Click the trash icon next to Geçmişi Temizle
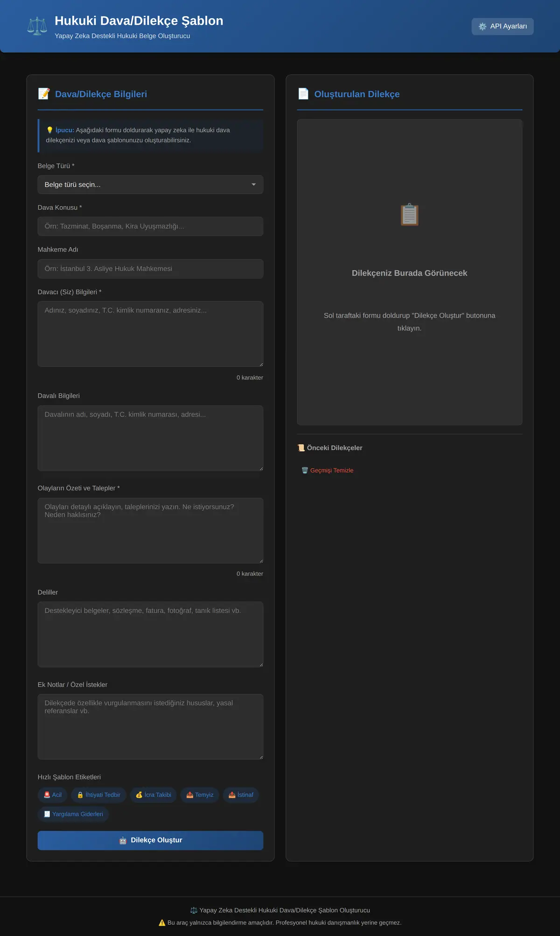Viewport: 560px width, 936px height. point(305,470)
